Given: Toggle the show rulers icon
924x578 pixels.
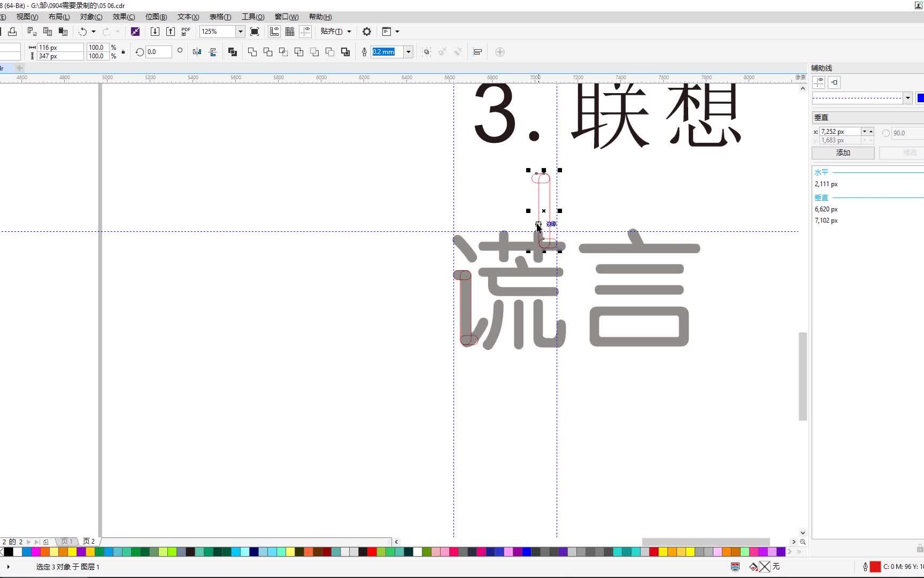Looking at the screenshot, I should point(274,32).
